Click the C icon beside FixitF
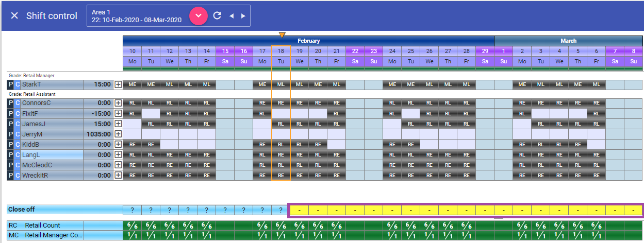This screenshot has width=644, height=243. [x=17, y=113]
